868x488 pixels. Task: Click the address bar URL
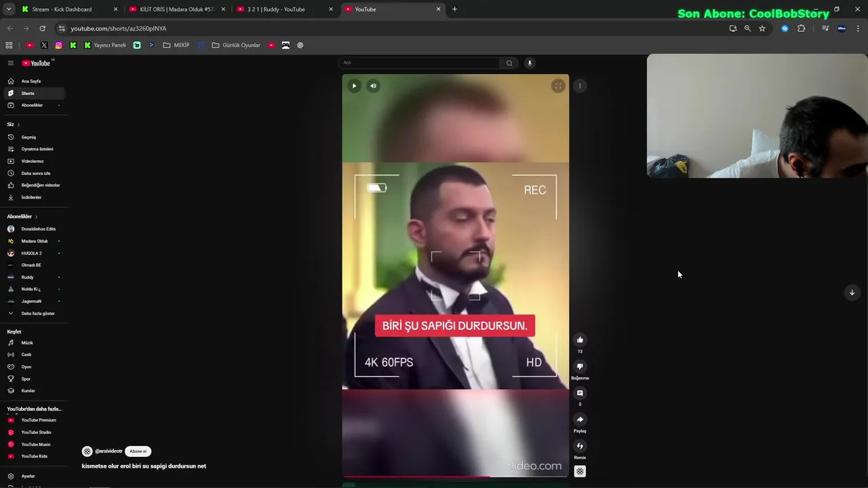tap(119, 28)
